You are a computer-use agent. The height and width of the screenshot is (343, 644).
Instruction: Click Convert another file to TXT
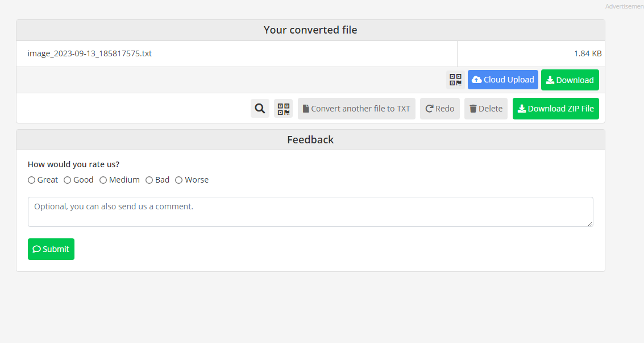coord(356,109)
